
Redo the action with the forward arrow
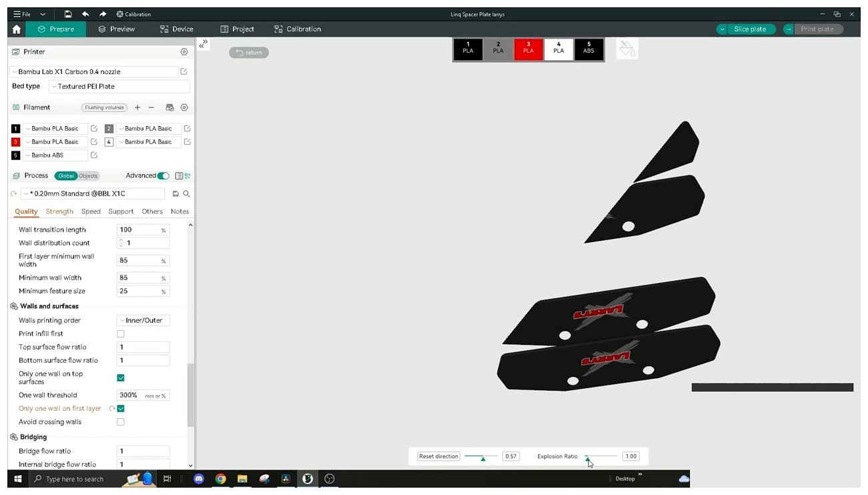[x=103, y=14]
